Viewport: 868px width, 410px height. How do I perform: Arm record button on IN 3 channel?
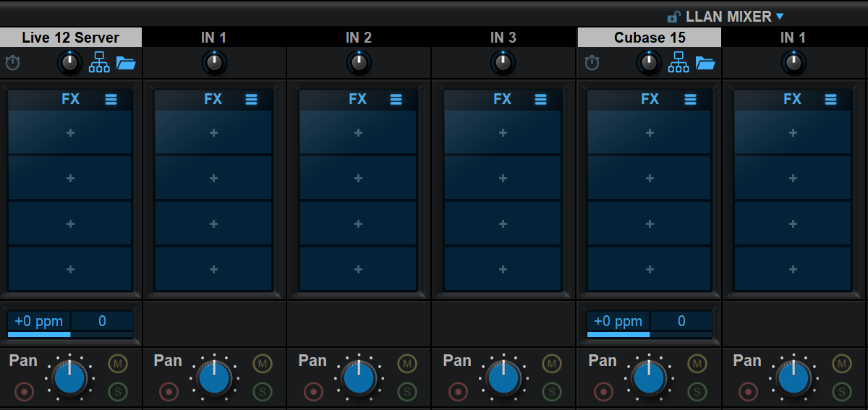point(458,392)
